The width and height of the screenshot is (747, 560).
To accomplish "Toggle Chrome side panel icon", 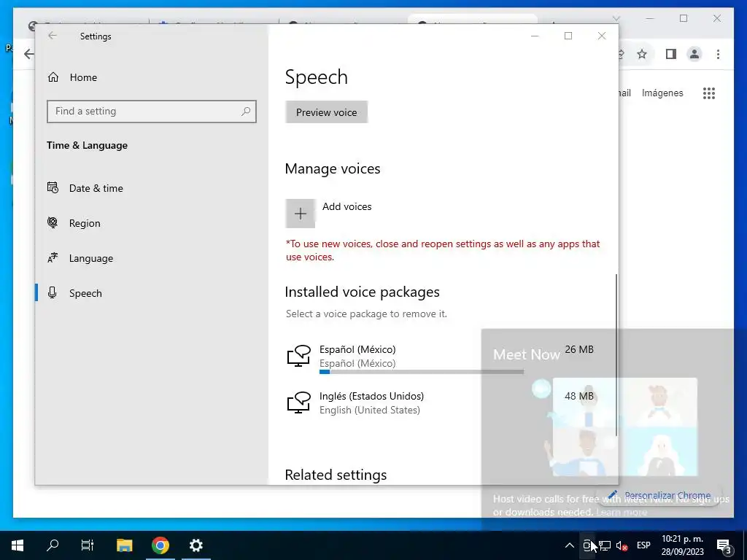I will pos(671,54).
